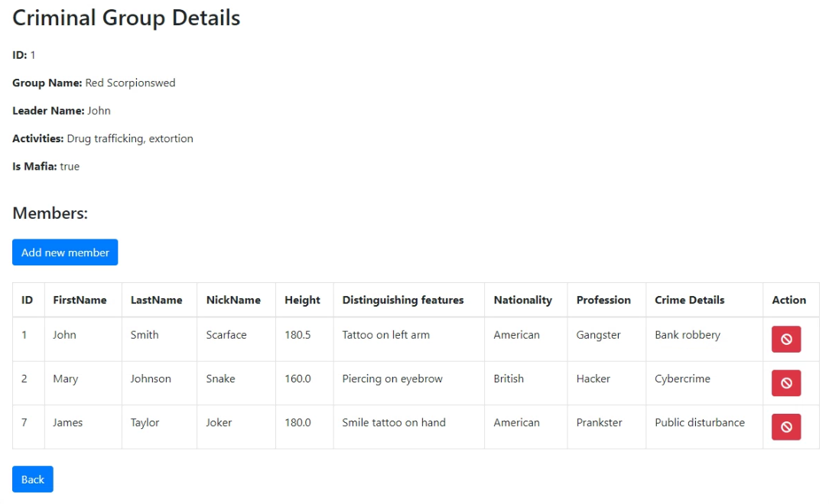
Task: Click the Height column header
Action: click(x=302, y=300)
